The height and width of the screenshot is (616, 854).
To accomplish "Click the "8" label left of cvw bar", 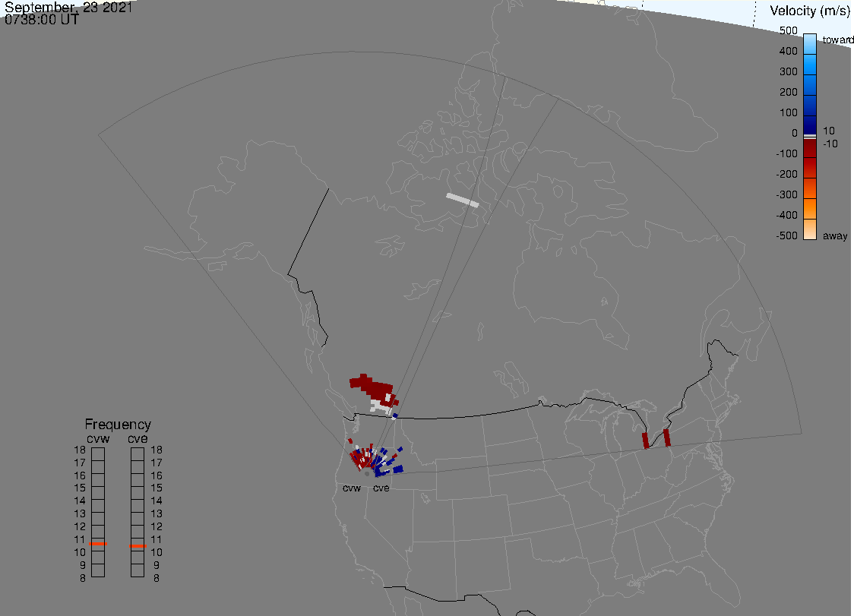I will (x=83, y=578).
